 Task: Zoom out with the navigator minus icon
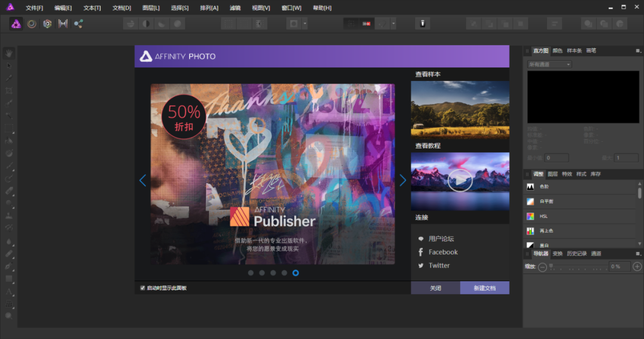tap(542, 267)
